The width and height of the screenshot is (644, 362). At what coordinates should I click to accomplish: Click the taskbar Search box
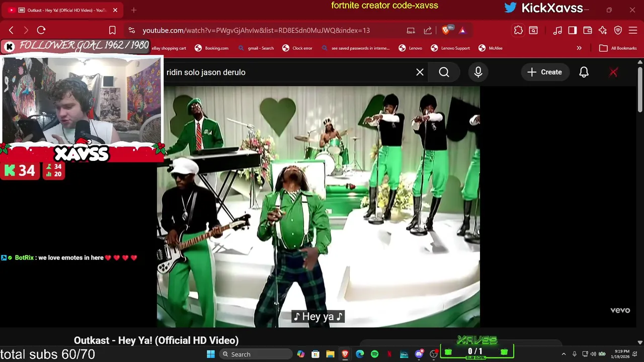(x=256, y=354)
